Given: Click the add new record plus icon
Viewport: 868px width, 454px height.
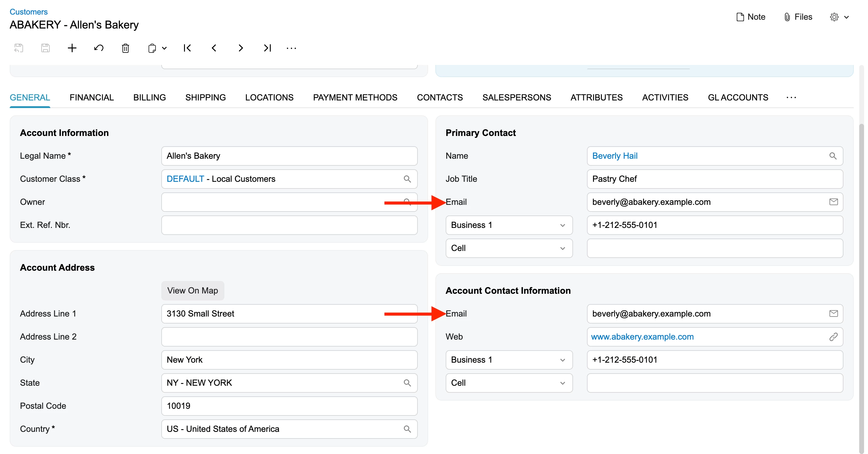Looking at the screenshot, I should coord(72,48).
